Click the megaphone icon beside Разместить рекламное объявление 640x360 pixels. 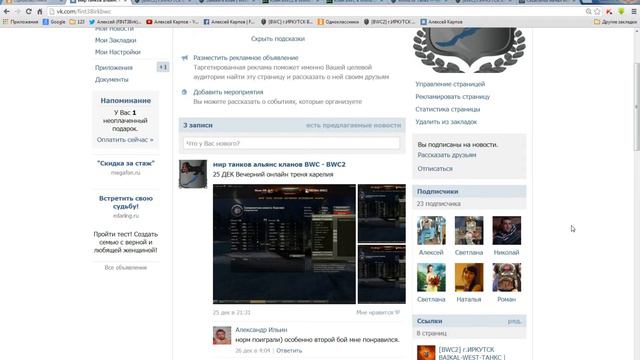pos(184,58)
